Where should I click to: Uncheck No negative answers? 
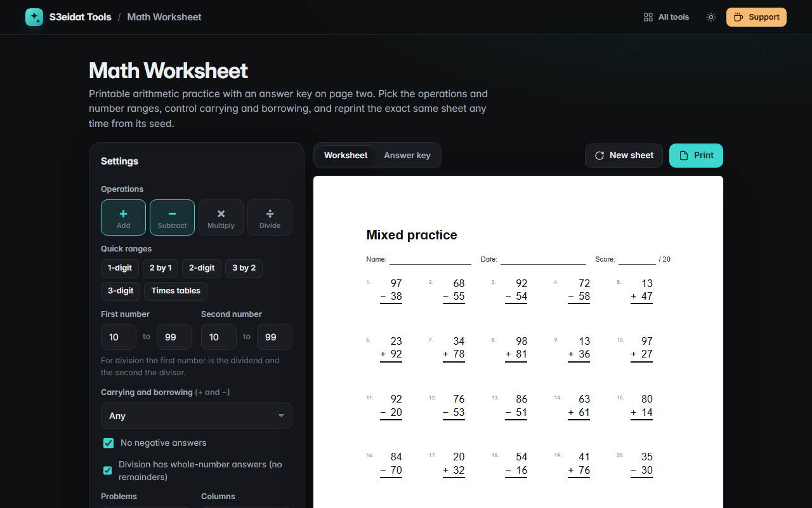[x=108, y=443]
